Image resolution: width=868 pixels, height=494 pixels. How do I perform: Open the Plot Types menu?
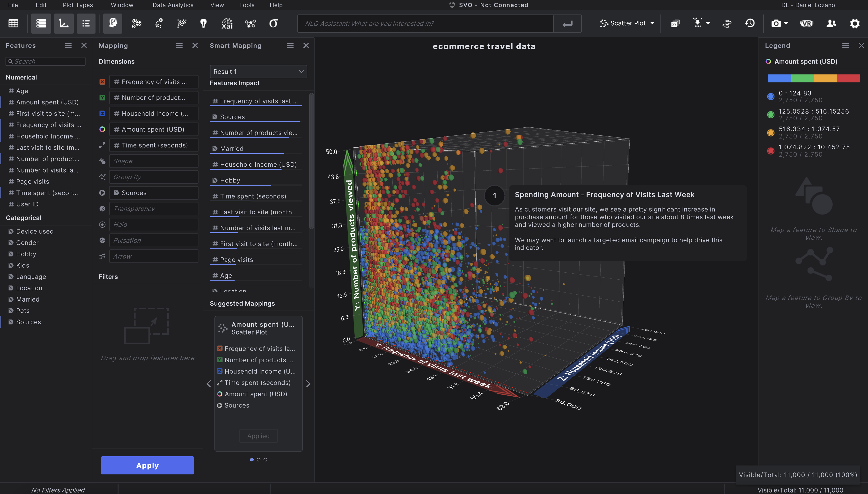click(77, 5)
